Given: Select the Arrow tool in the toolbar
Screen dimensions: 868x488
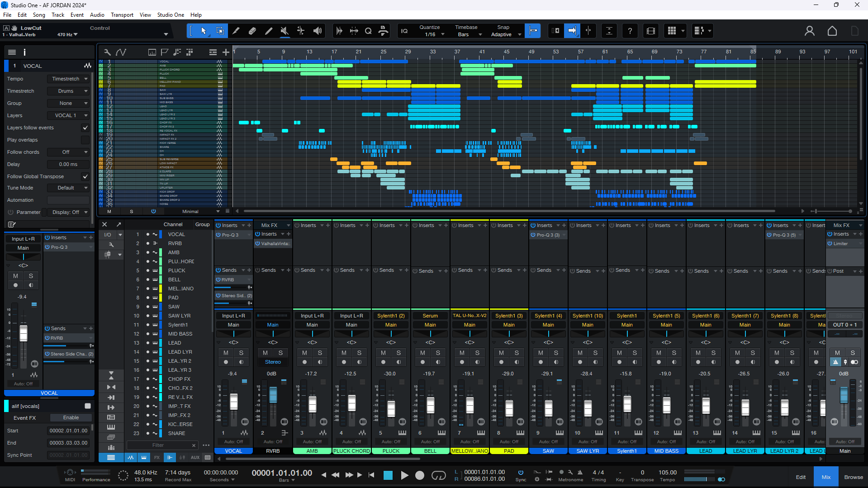Looking at the screenshot, I should point(204,31).
